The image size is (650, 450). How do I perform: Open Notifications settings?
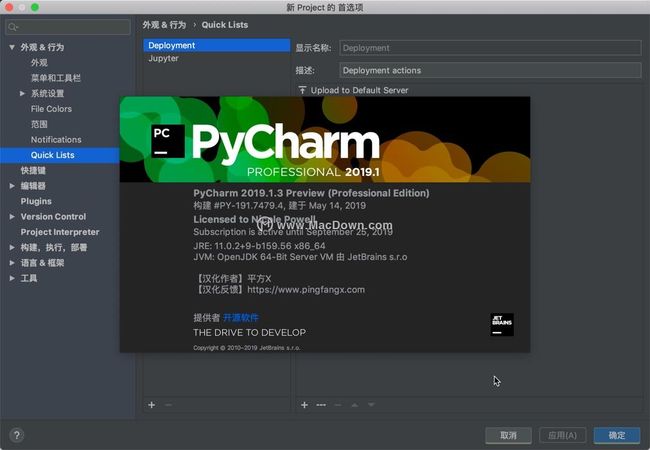click(56, 140)
